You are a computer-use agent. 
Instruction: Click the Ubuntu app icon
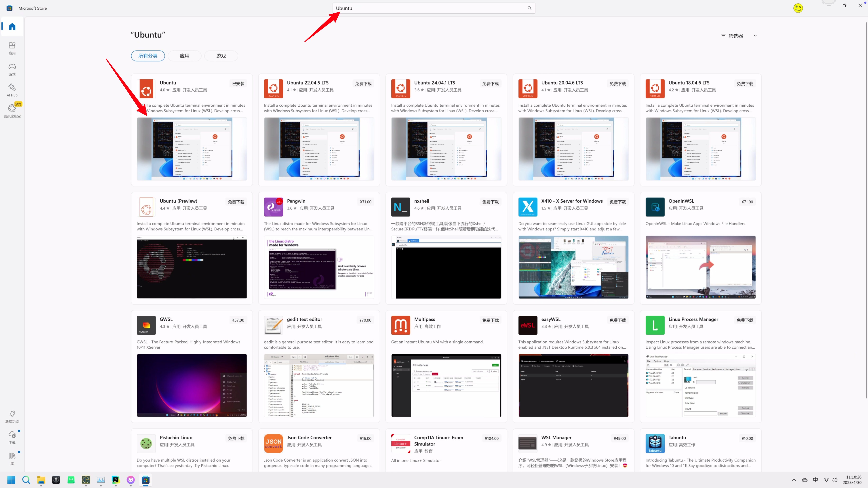tap(146, 89)
